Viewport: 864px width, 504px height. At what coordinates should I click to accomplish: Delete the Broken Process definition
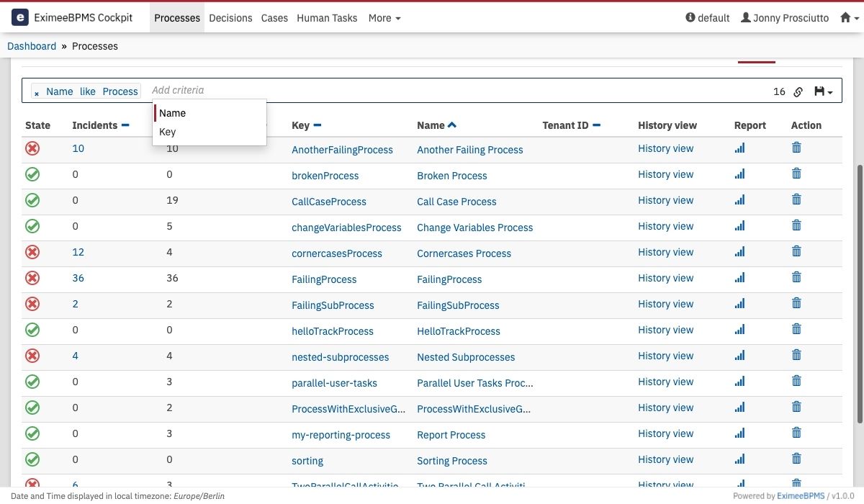click(796, 174)
